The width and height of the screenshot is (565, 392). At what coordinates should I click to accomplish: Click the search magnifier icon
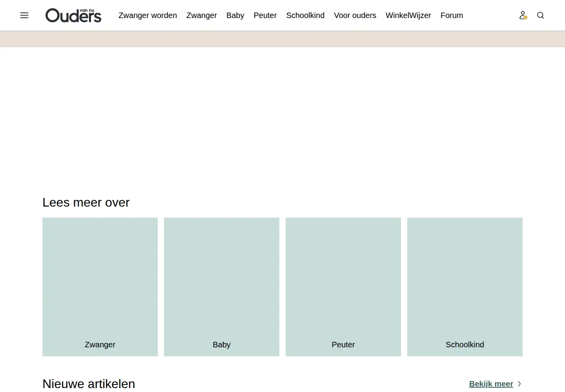click(541, 15)
